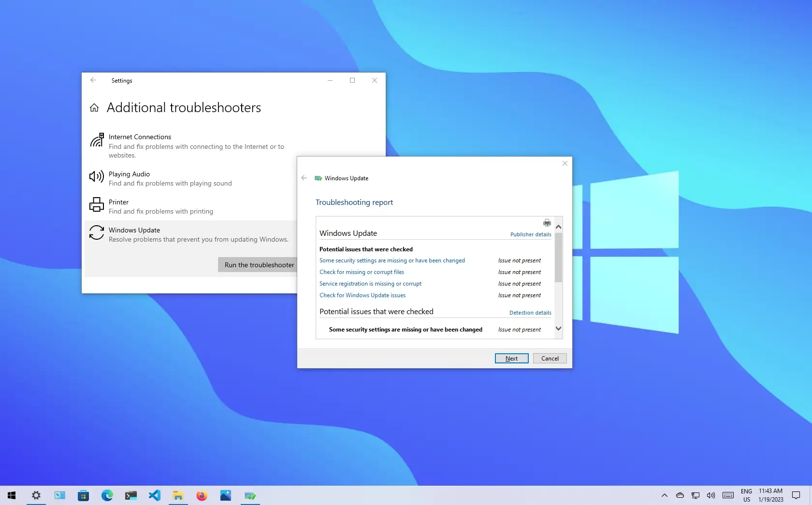Select the Playing Audio entry title

click(129, 174)
